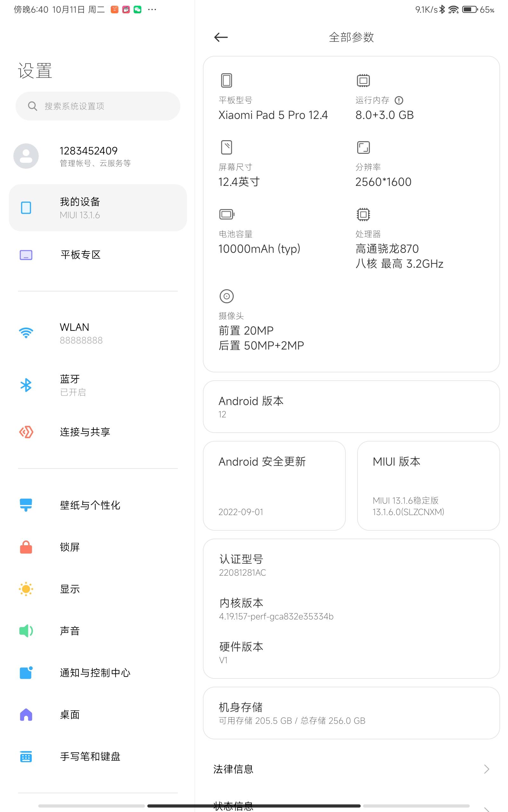Open 桌面 settings entry
508x812 pixels.
point(98,715)
